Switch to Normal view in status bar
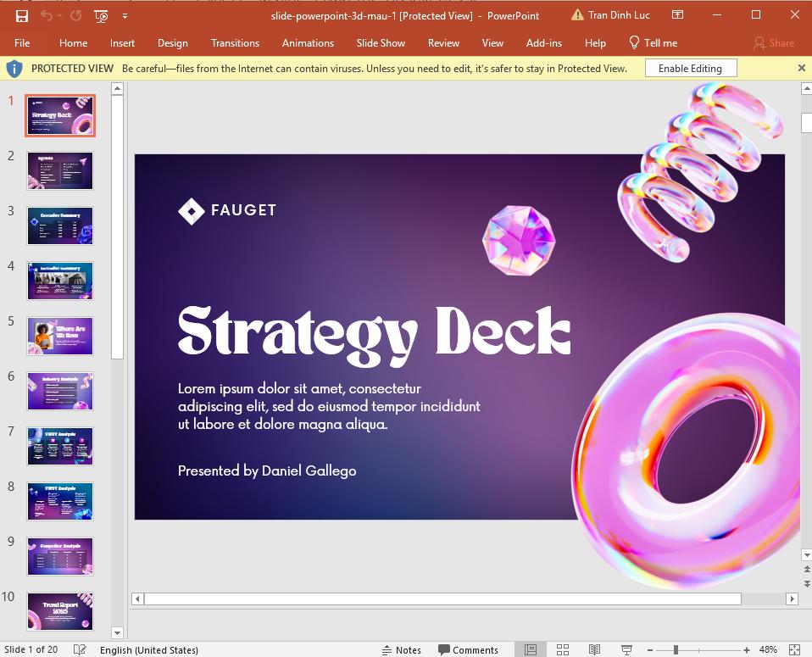The image size is (812, 657). (531, 650)
